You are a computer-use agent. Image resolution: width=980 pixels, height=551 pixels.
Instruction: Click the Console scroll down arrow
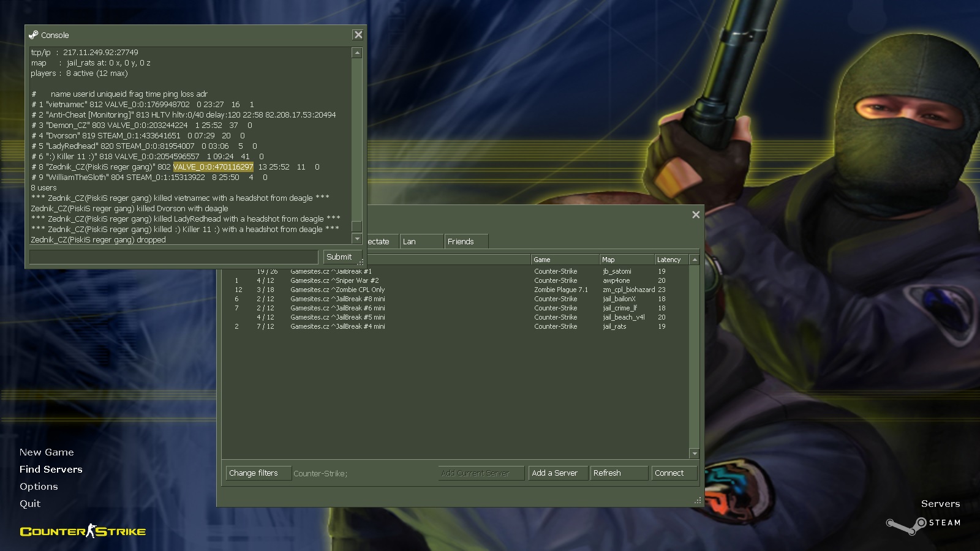point(357,238)
